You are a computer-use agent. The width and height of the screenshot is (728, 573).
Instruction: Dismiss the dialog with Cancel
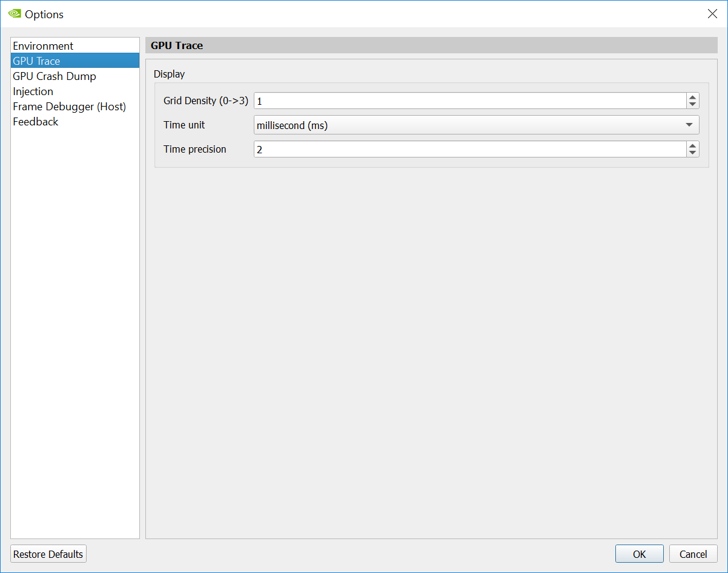[693, 554]
